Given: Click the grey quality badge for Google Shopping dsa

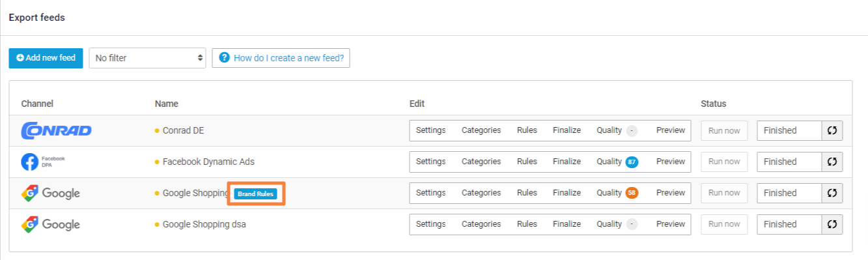Looking at the screenshot, I should [632, 224].
